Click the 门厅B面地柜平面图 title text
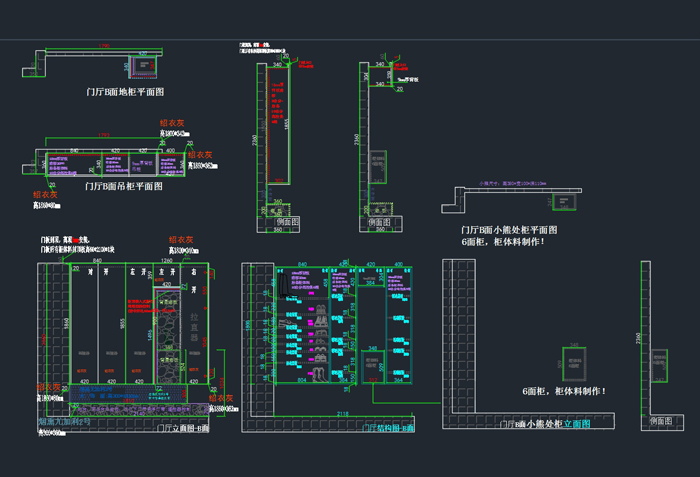The height and width of the screenshot is (477, 700). click(124, 91)
